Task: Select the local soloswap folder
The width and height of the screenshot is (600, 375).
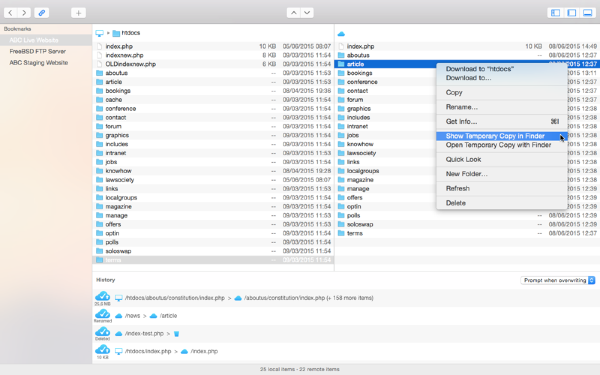Action: point(213,251)
